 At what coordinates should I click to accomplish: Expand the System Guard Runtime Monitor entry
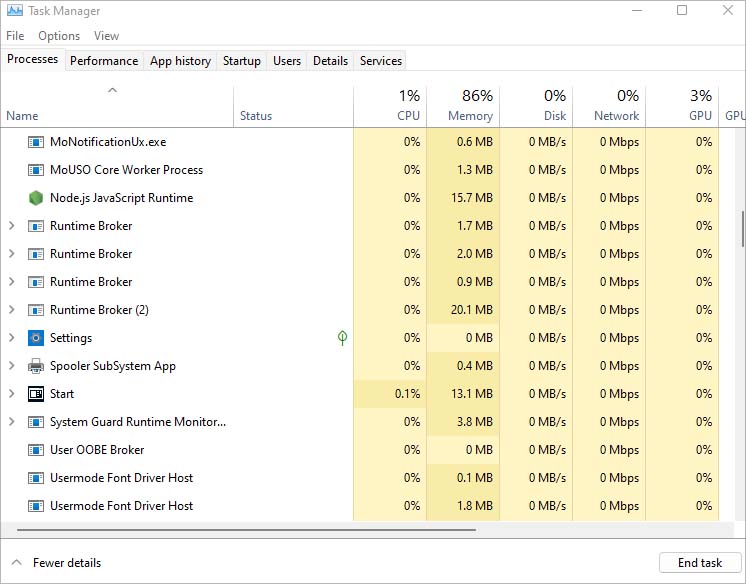coord(12,422)
